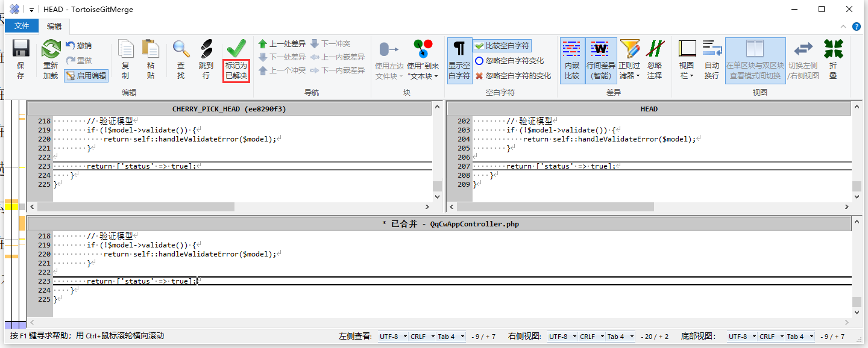Image resolution: width=868 pixels, height=348 pixels.
Task: Click the 粘贴 paste clipboard icon
Action: (x=150, y=49)
